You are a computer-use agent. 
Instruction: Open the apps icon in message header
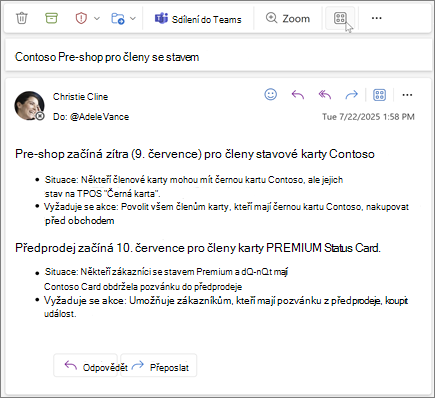pyautogui.click(x=379, y=95)
